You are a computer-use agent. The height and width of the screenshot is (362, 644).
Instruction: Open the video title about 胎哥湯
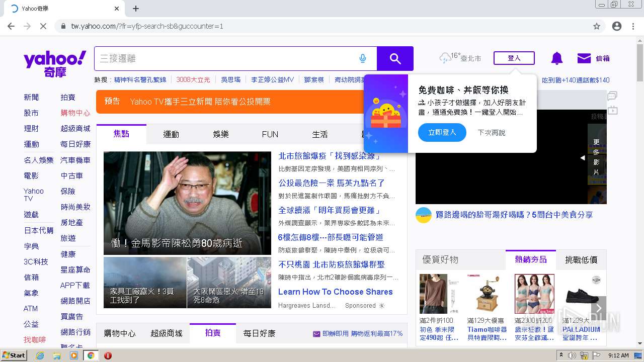513,215
